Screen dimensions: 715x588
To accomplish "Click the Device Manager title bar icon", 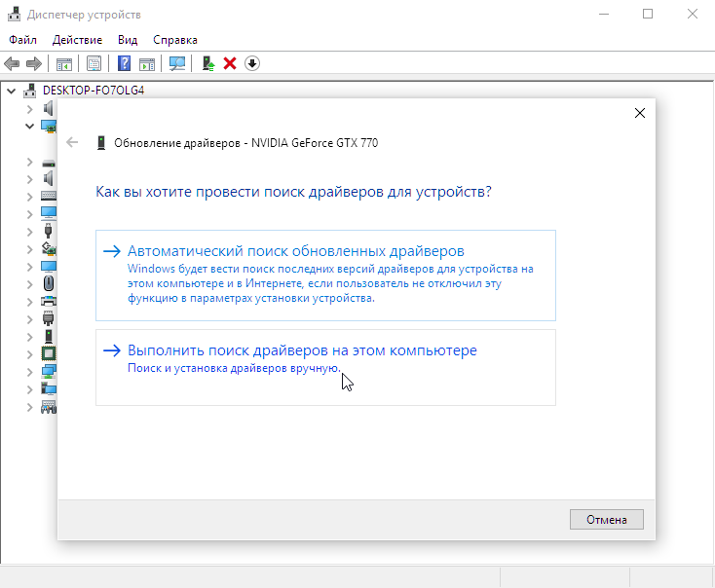I will 15,15.
